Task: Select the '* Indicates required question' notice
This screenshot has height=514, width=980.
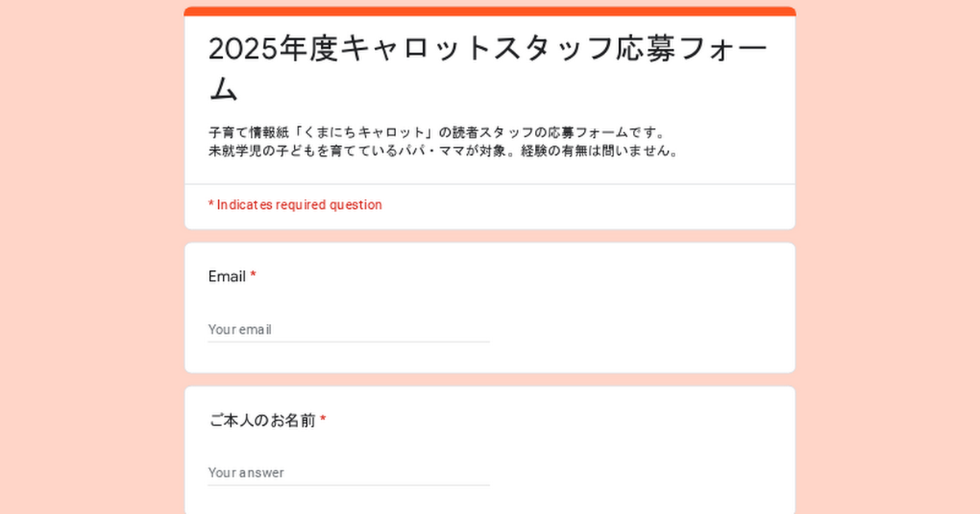Action: coord(295,205)
